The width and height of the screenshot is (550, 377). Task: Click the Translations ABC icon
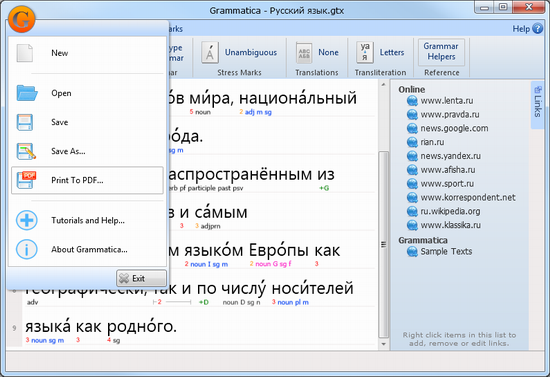[304, 53]
